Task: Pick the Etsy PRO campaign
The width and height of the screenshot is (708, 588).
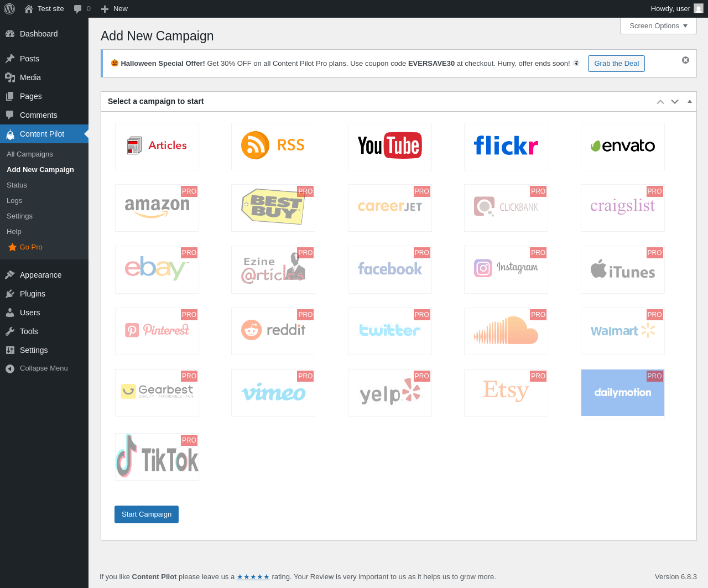Action: [x=506, y=393]
